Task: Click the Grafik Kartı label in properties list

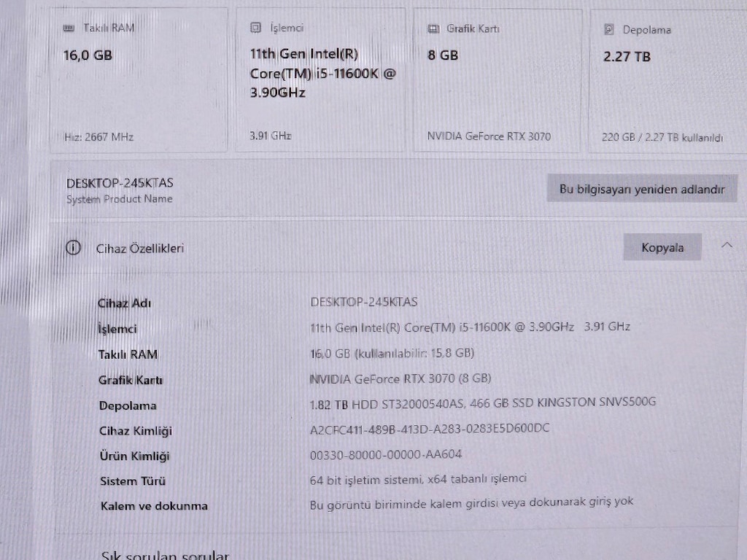Action: coord(130,380)
